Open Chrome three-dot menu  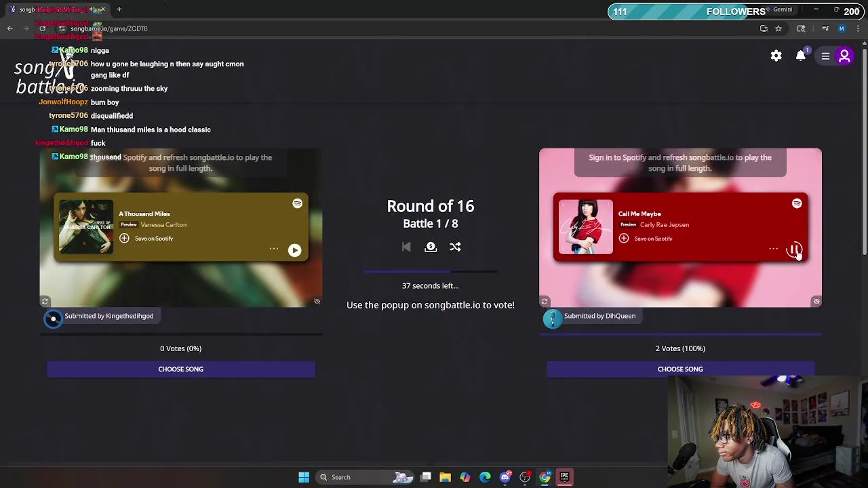click(858, 28)
